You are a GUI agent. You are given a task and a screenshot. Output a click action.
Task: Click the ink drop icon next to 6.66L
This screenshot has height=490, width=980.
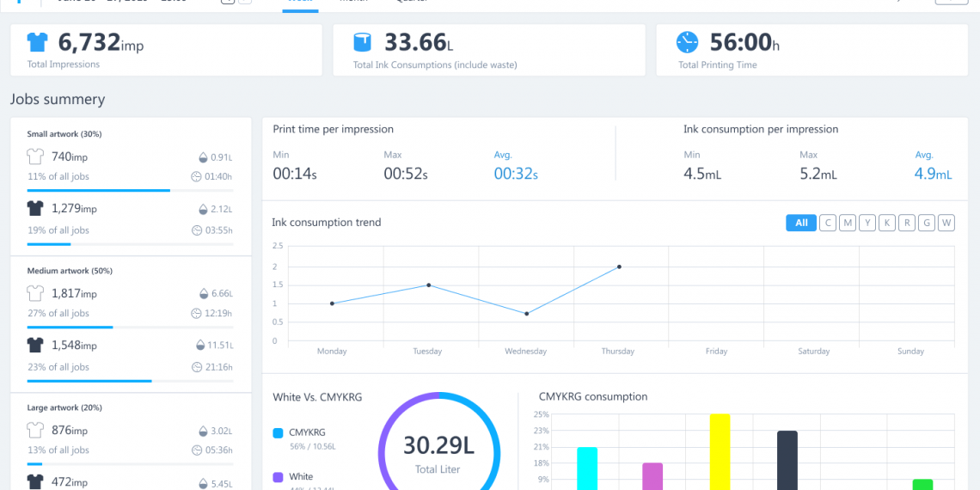pos(202,294)
